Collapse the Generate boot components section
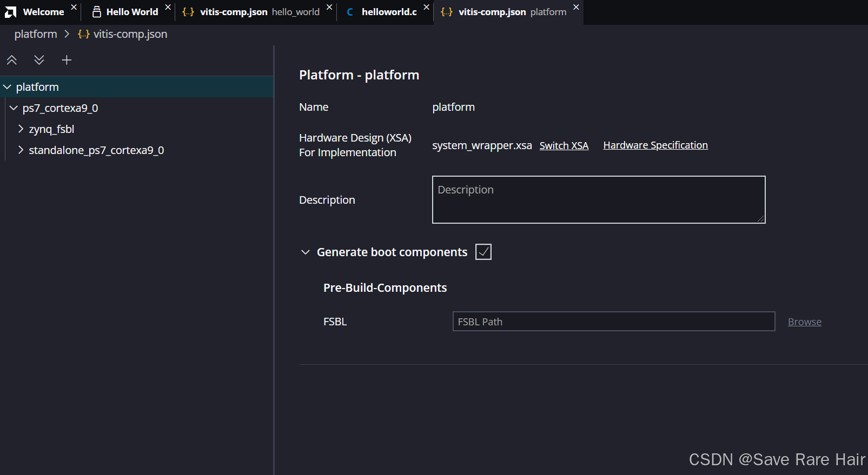 tap(306, 252)
